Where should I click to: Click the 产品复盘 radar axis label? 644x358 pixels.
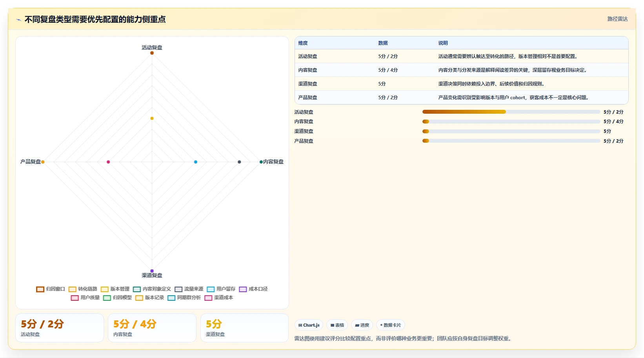tap(31, 162)
